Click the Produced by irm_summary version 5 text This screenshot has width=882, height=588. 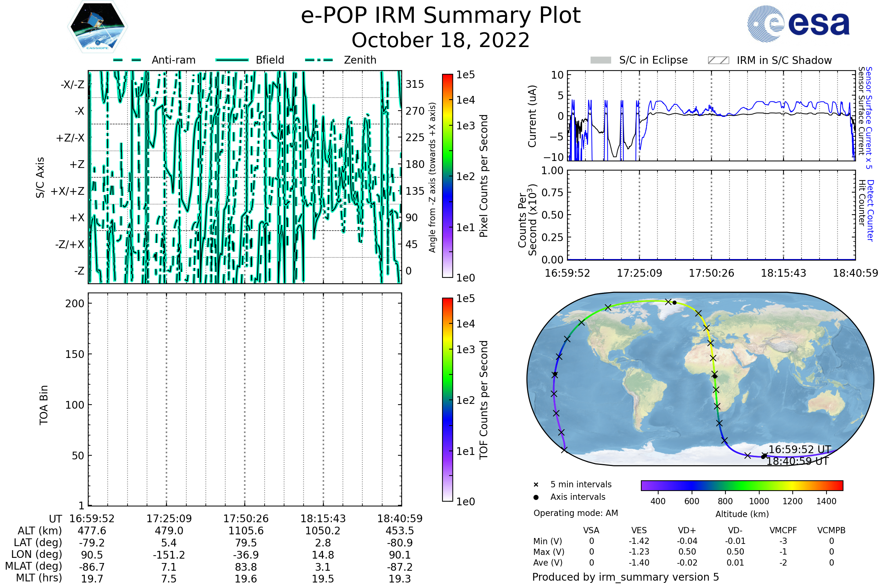click(625, 577)
